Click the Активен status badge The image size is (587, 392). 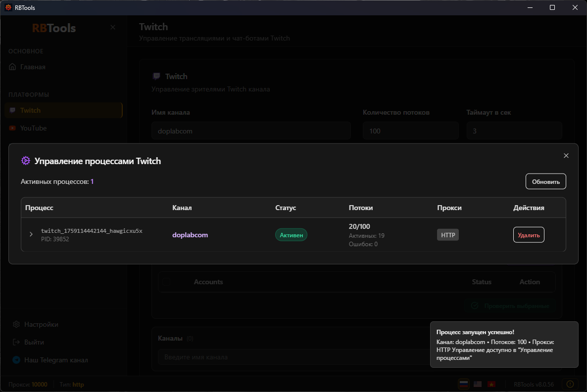click(x=291, y=235)
